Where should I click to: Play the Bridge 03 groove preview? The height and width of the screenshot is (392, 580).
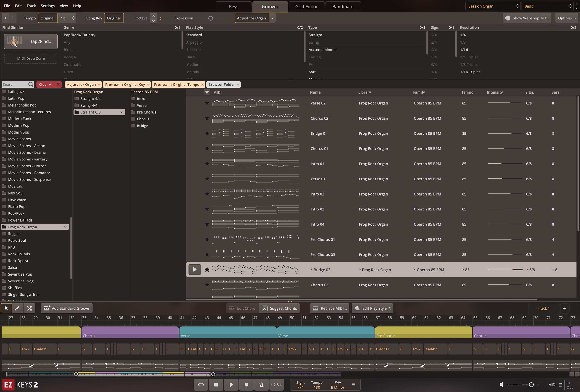coord(195,269)
